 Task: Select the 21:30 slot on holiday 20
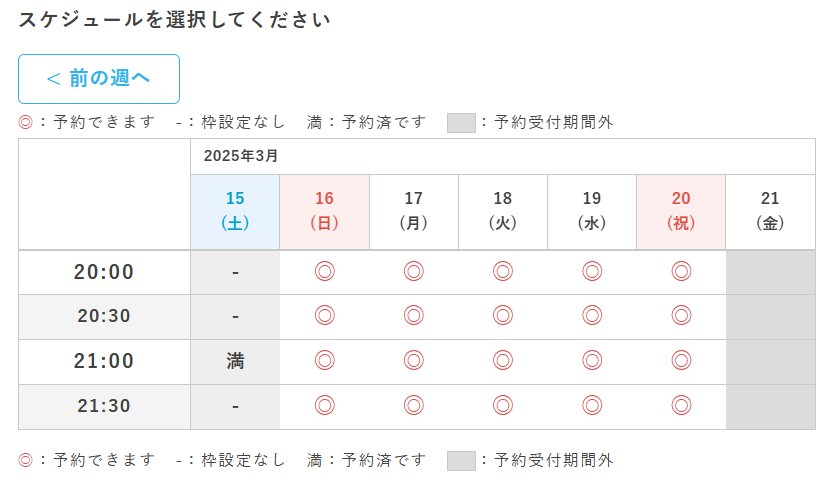tap(681, 406)
